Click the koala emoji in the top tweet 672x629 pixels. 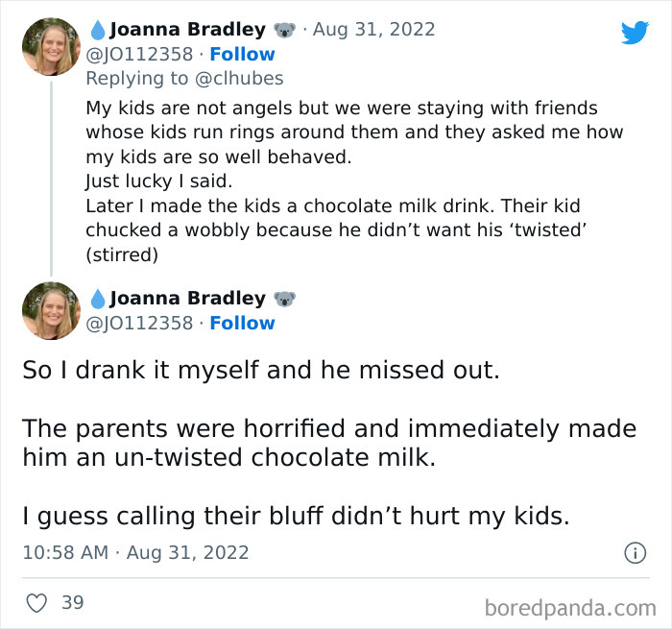[x=285, y=30]
